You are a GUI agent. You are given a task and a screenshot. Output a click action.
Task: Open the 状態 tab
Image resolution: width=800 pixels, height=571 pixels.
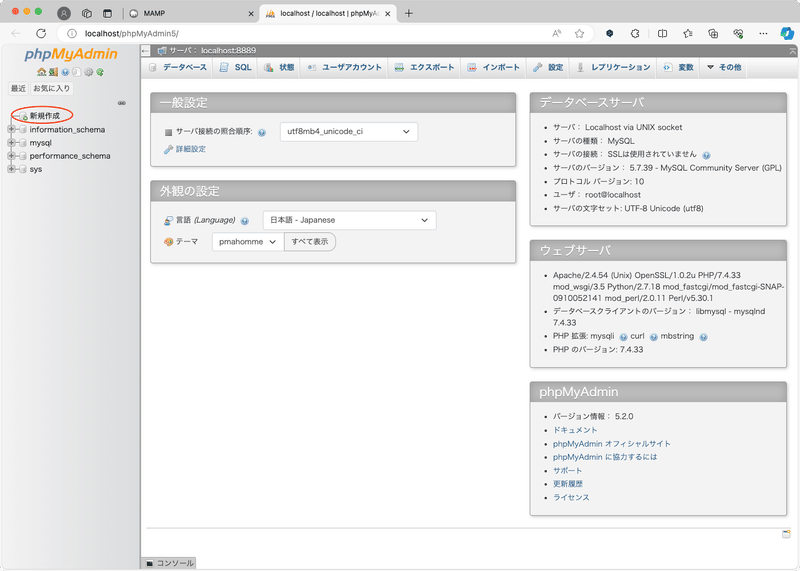tap(279, 67)
